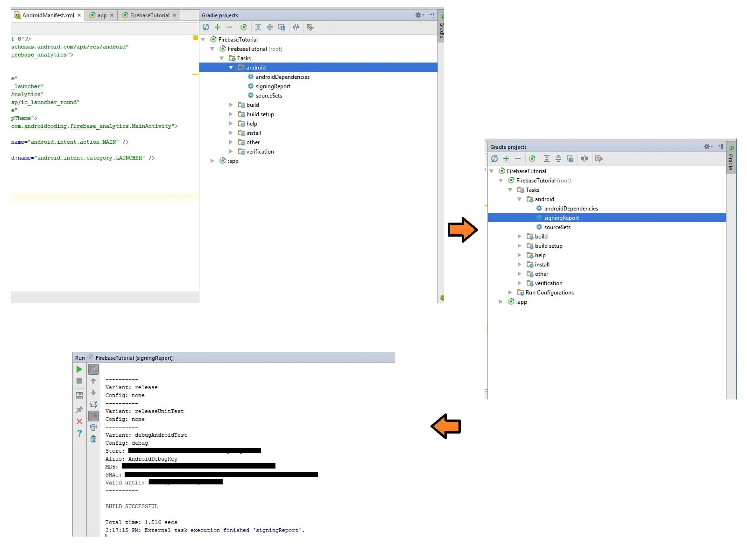This screenshot has width=747, height=560.
Task: Expand :app module in left Gradle tree
Action: point(212,161)
